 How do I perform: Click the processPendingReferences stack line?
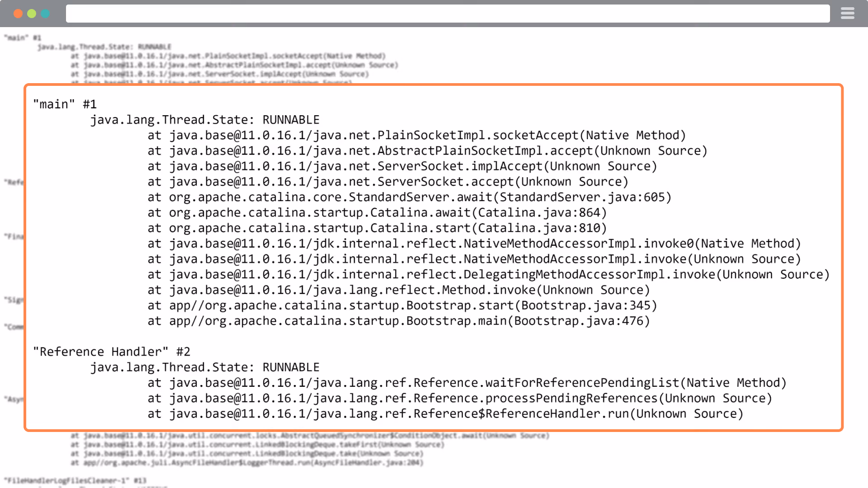460,399
